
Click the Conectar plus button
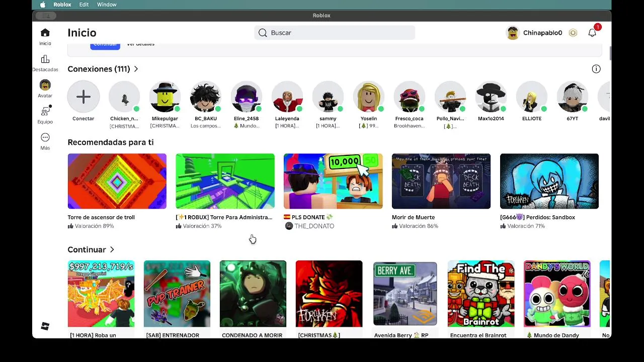click(84, 97)
